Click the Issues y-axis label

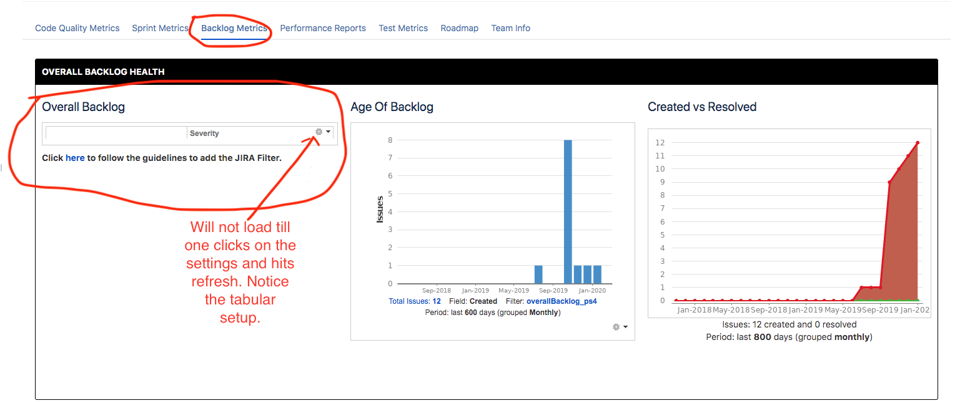point(380,210)
